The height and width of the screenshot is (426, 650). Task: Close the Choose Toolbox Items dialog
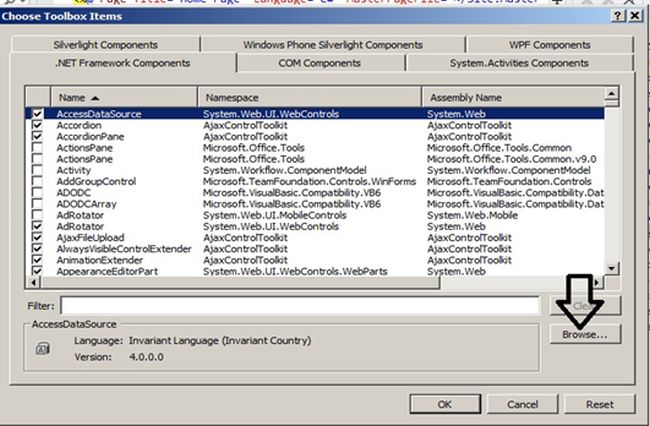635,16
